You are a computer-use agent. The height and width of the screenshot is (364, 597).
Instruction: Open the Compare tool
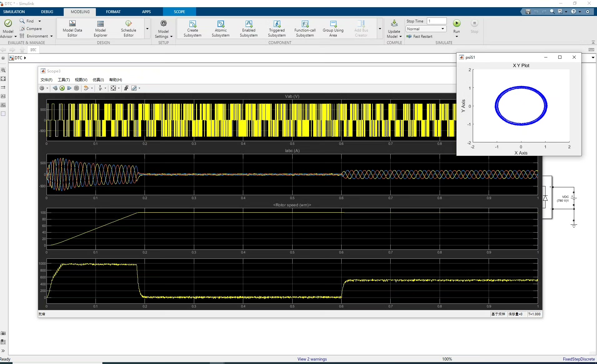[31, 28]
